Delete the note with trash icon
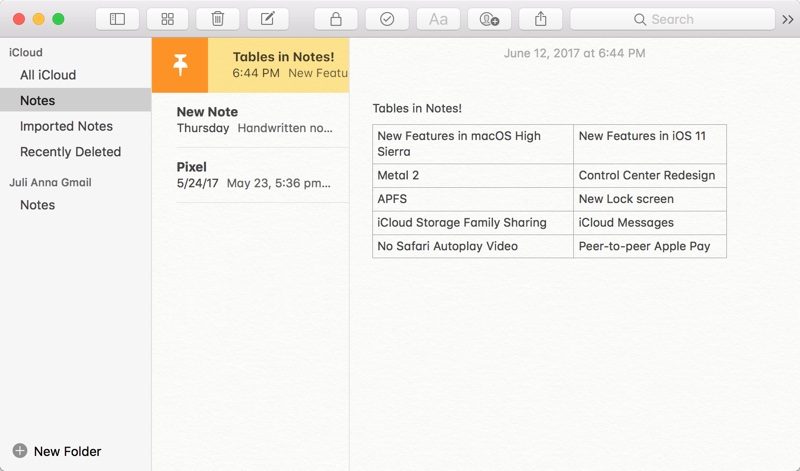The image size is (800, 471). 218,19
